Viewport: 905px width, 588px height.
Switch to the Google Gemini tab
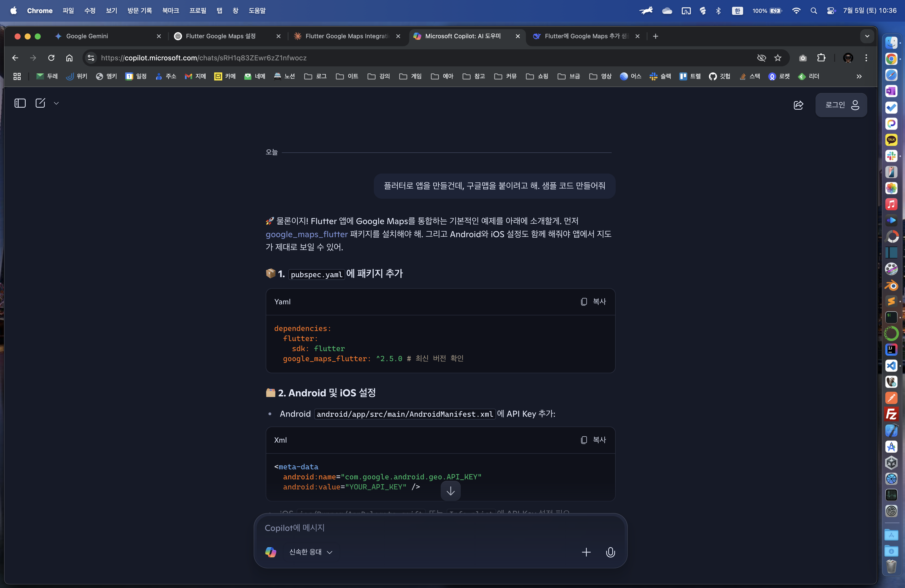click(x=87, y=36)
